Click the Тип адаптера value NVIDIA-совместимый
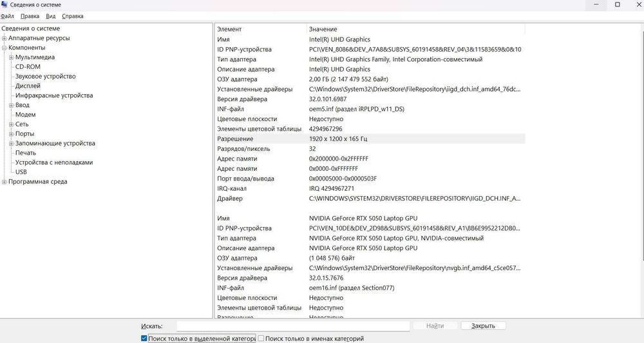 396,238
